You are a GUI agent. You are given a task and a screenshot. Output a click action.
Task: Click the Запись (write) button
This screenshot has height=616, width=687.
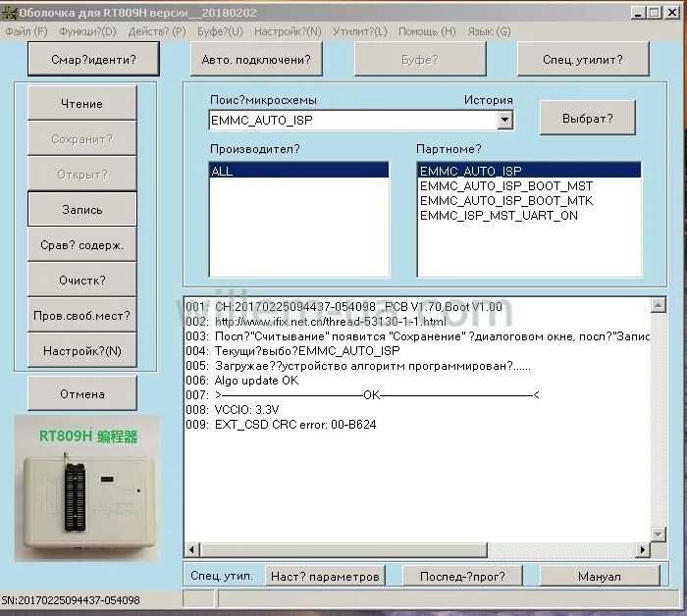(81, 209)
